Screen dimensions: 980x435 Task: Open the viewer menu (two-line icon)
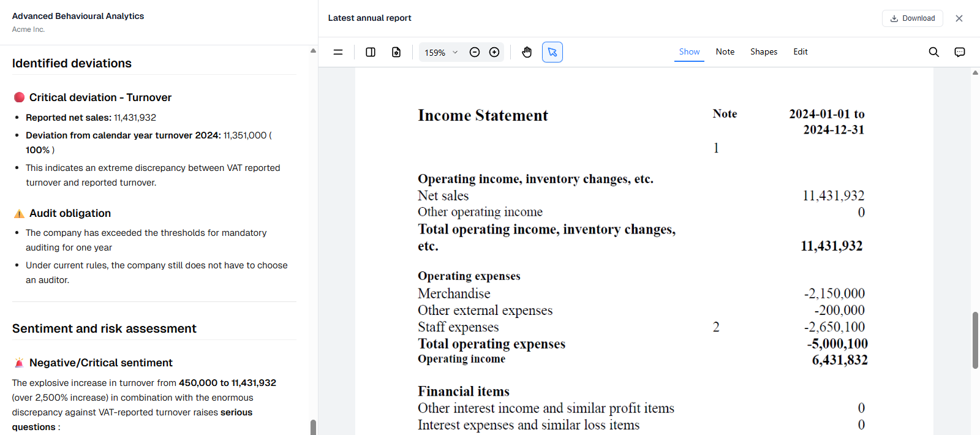click(x=337, y=52)
